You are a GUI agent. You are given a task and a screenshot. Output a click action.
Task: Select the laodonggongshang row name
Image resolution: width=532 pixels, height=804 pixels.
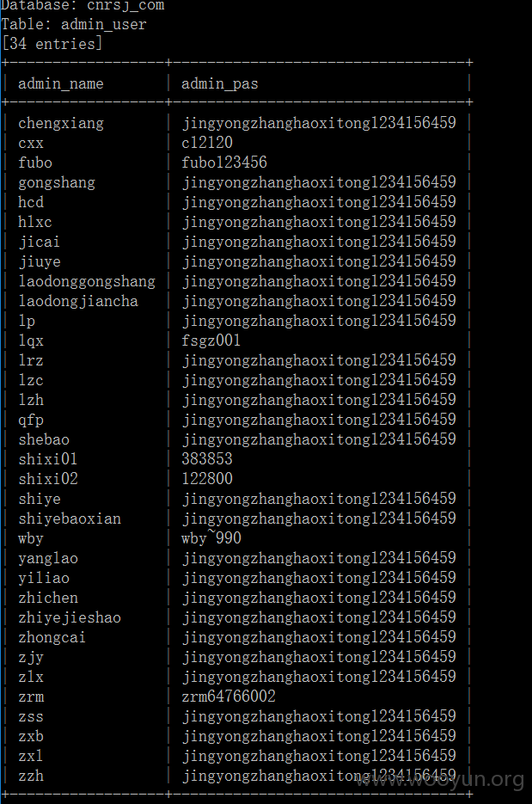(87, 281)
